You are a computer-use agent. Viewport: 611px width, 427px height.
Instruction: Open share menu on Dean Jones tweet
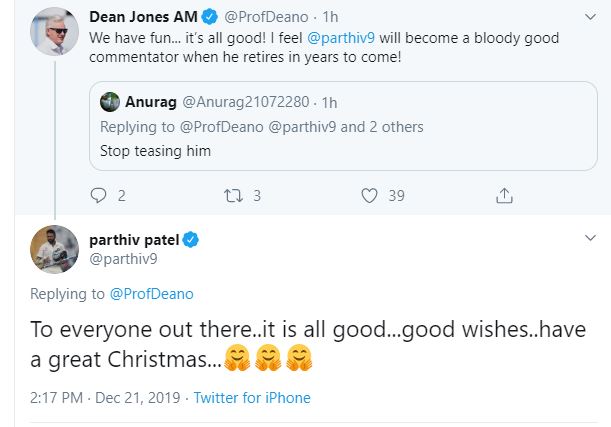pos(506,195)
